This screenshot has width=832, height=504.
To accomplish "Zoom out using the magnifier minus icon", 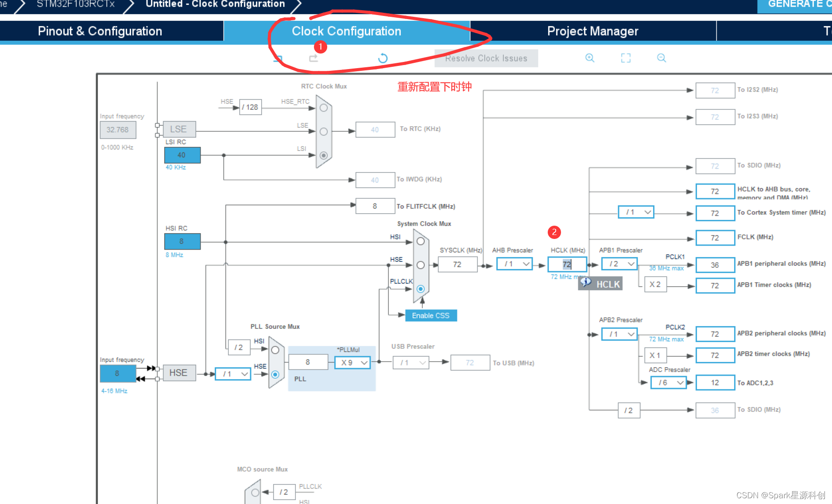I will (x=661, y=58).
